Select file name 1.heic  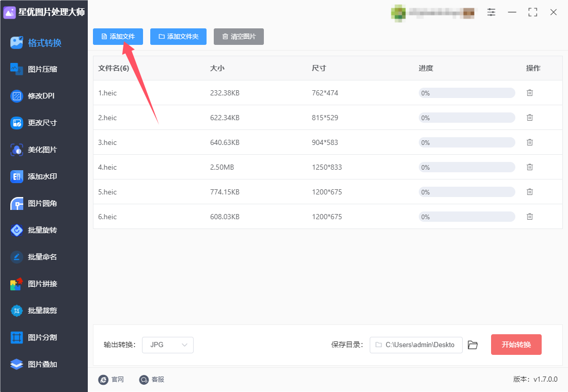tap(107, 93)
